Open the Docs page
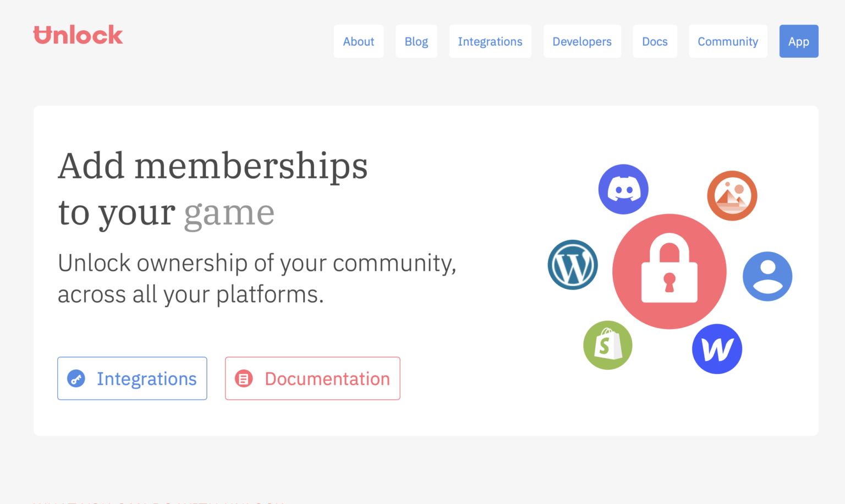Image resolution: width=845 pixels, height=504 pixels. click(655, 41)
